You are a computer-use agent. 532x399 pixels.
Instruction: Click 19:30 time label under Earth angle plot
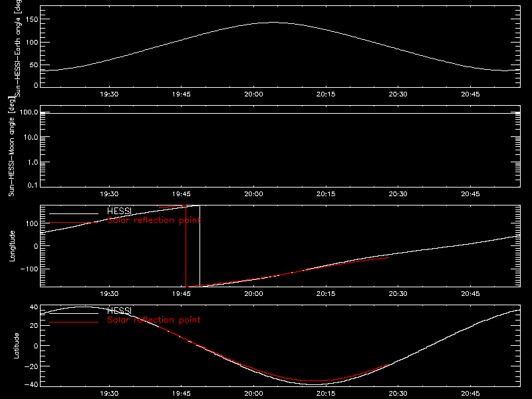109,94
